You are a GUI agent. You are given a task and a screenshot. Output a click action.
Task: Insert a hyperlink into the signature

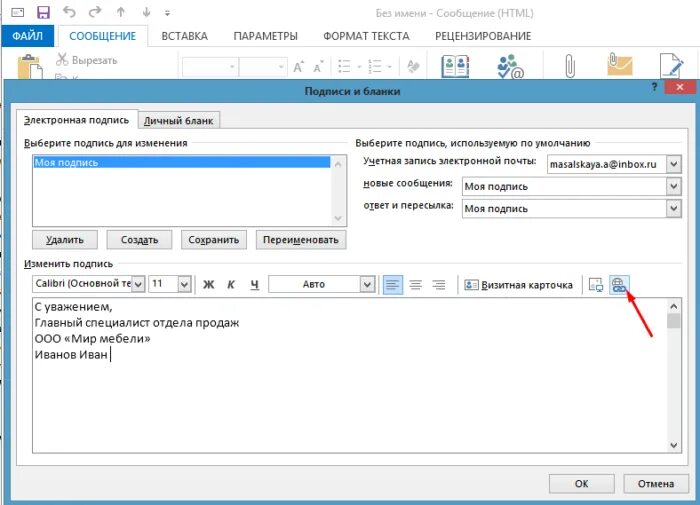(x=619, y=284)
